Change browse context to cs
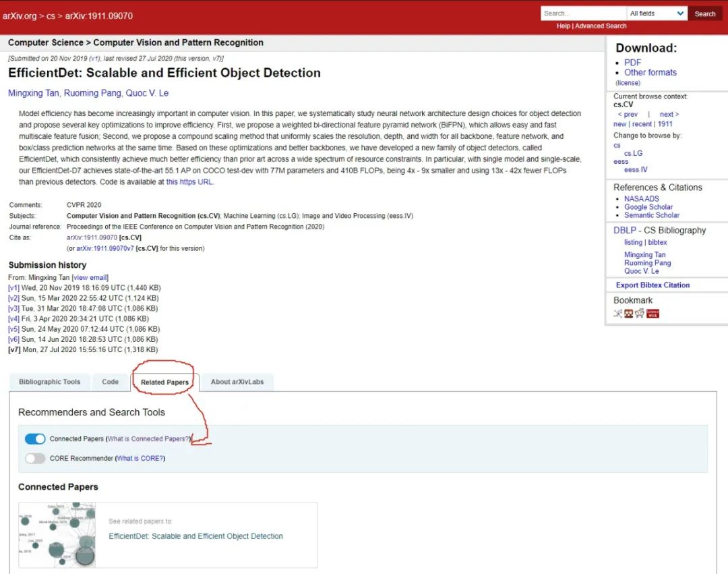The width and height of the screenshot is (728, 574). tap(617, 146)
